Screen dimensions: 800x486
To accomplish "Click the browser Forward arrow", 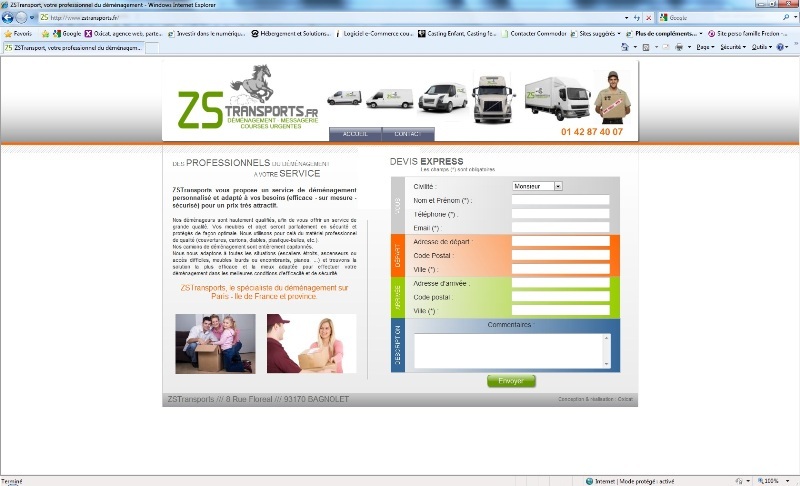I will pyautogui.click(x=21, y=18).
